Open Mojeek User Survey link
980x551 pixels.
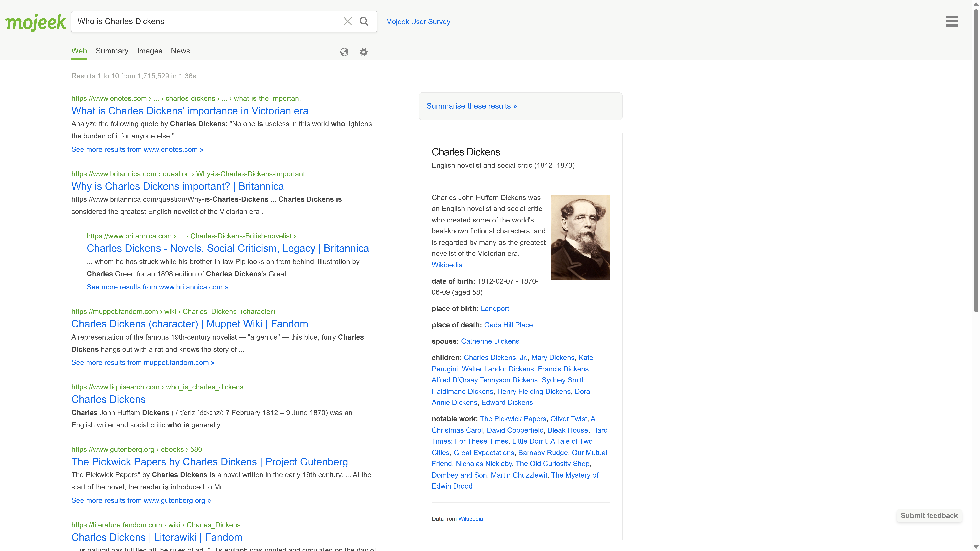418,22
